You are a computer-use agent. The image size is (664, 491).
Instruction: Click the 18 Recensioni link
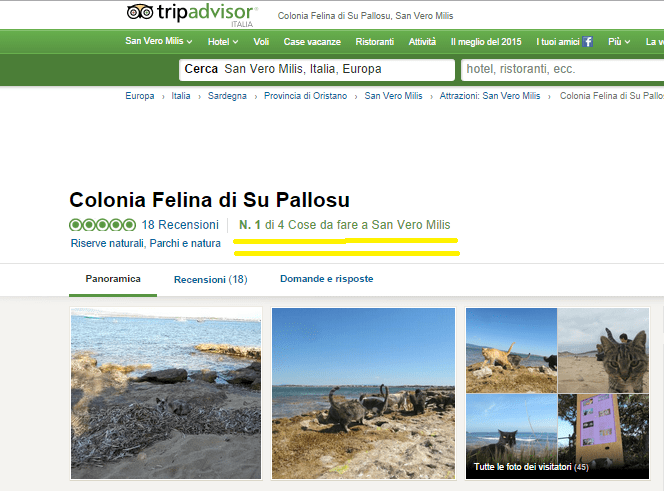[180, 225]
